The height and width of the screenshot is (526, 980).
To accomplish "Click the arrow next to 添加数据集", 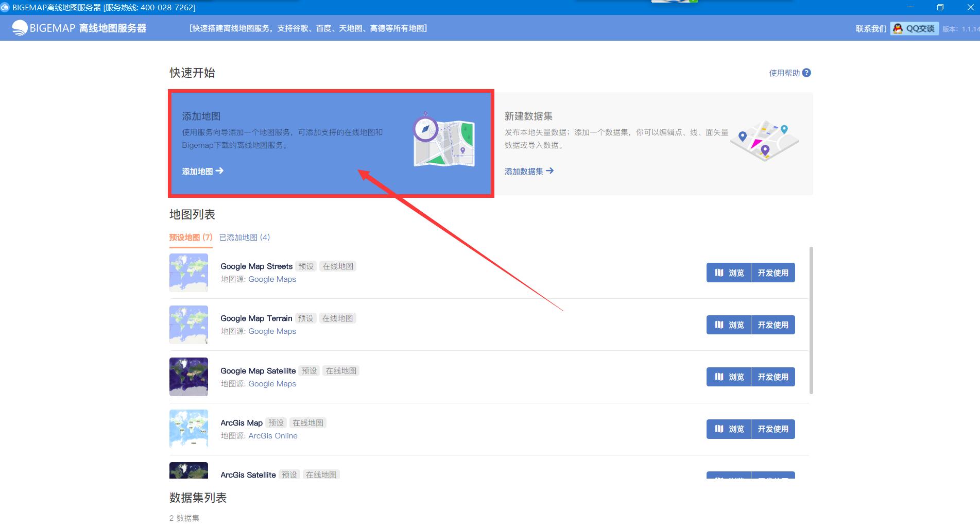I will [550, 171].
